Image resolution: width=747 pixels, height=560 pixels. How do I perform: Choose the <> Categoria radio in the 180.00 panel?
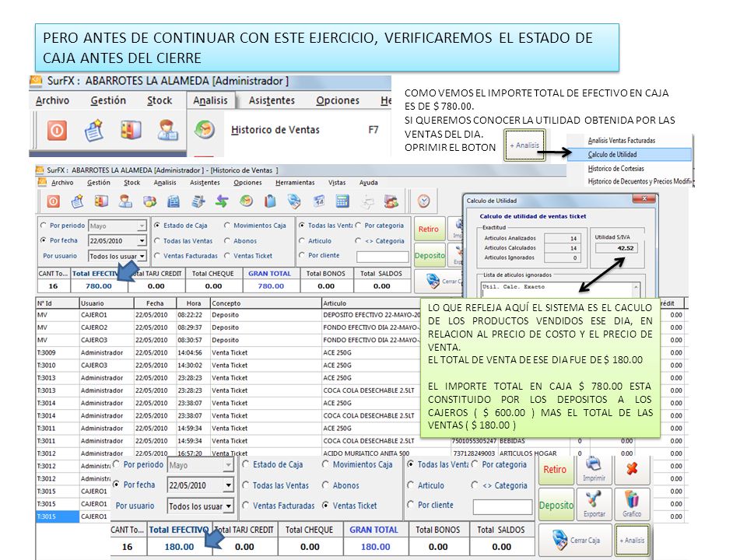[474, 485]
